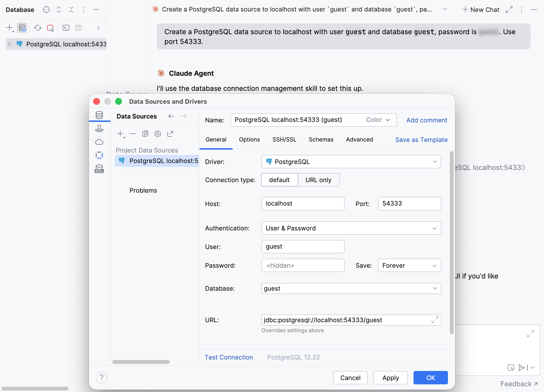Add new data source with plus icon
The image size is (544, 392).
pyautogui.click(x=120, y=134)
